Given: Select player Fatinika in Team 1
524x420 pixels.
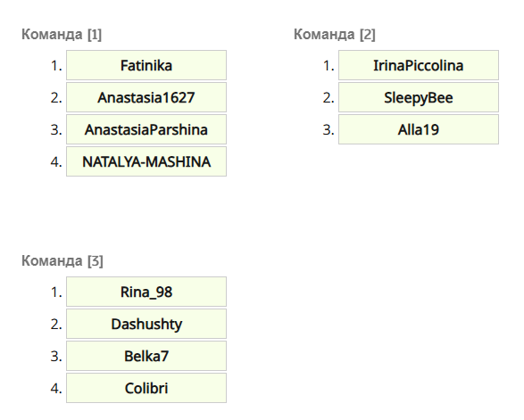Looking at the screenshot, I should click(146, 65).
